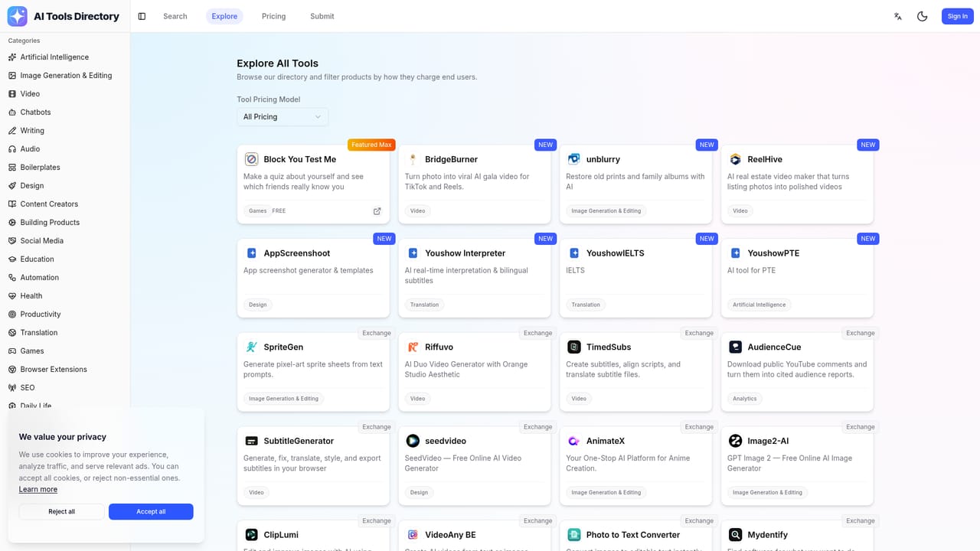
Task: Click the TimedSubs tool icon
Action: [x=574, y=347]
